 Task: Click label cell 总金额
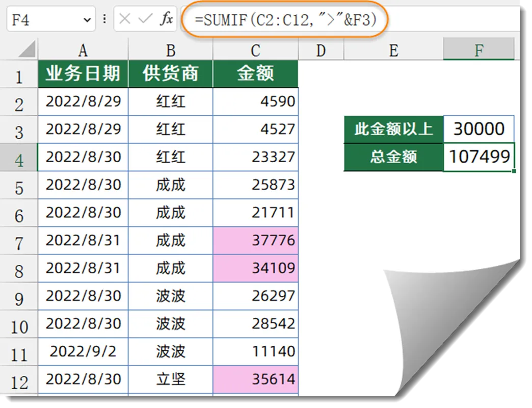(x=393, y=157)
